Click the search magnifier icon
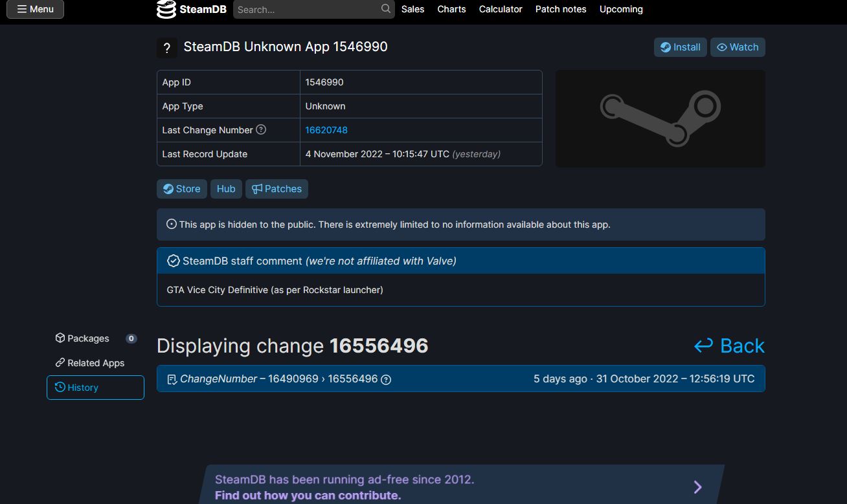 [386, 9]
